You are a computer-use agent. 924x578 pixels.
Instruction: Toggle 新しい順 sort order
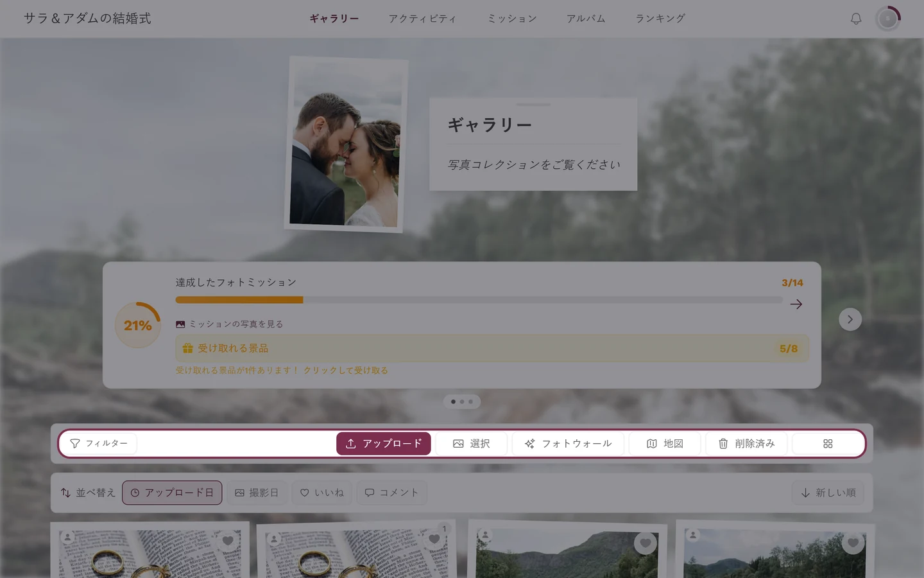point(828,493)
